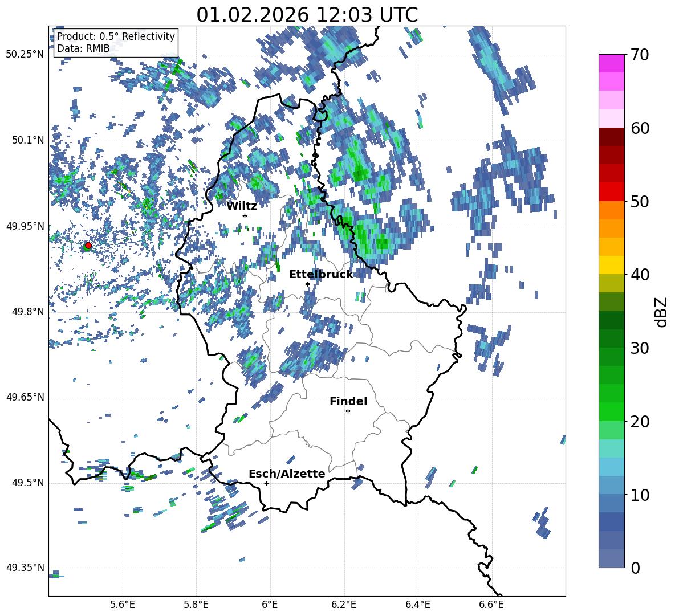Click the 0 value on colorbar
Viewport: 675px width, 616px height.
click(635, 568)
